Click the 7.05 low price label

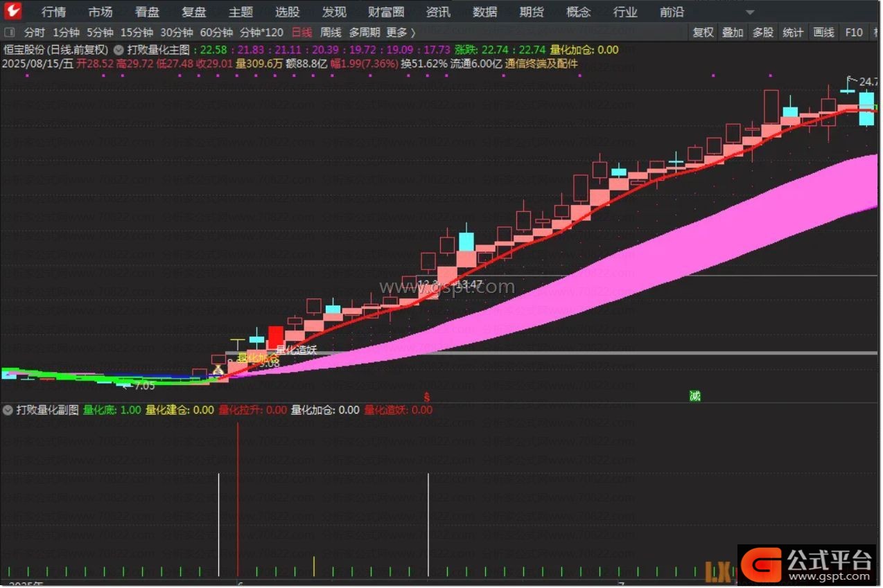144,386
